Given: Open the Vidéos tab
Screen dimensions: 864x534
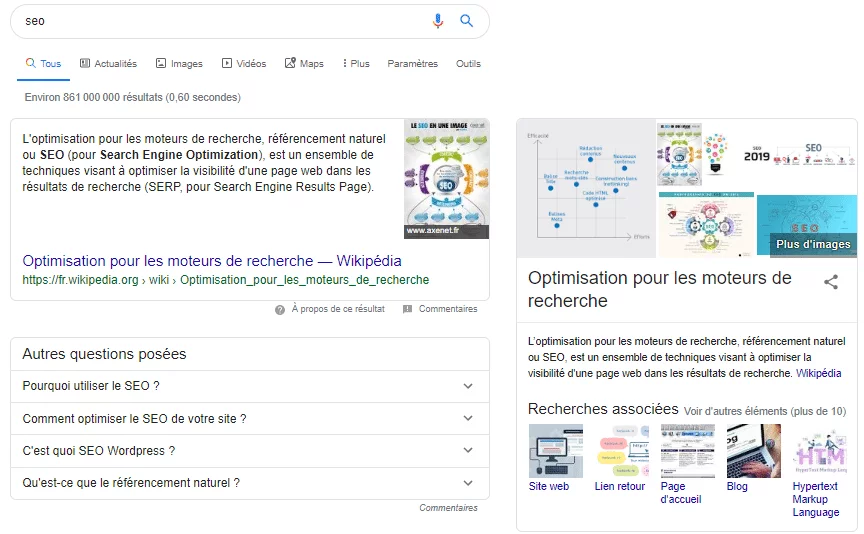Looking at the screenshot, I should [x=244, y=63].
